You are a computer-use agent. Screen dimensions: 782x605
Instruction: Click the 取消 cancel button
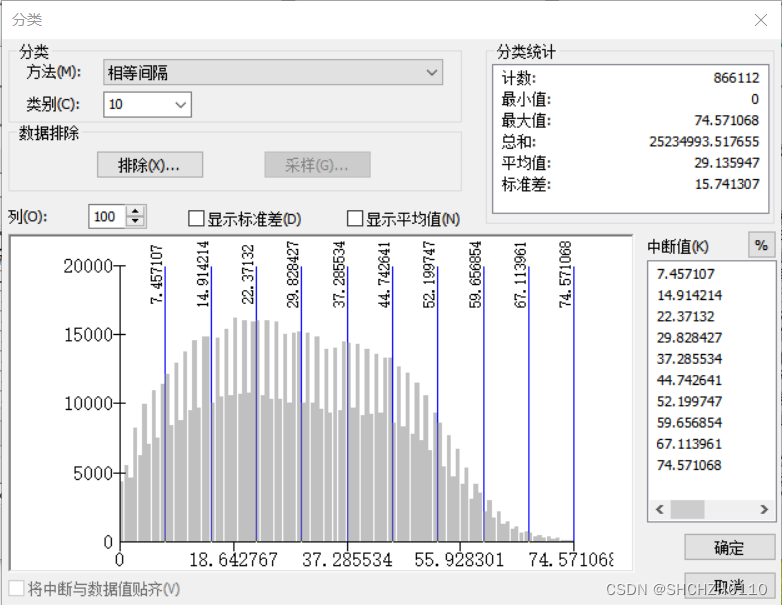pyautogui.click(x=729, y=587)
